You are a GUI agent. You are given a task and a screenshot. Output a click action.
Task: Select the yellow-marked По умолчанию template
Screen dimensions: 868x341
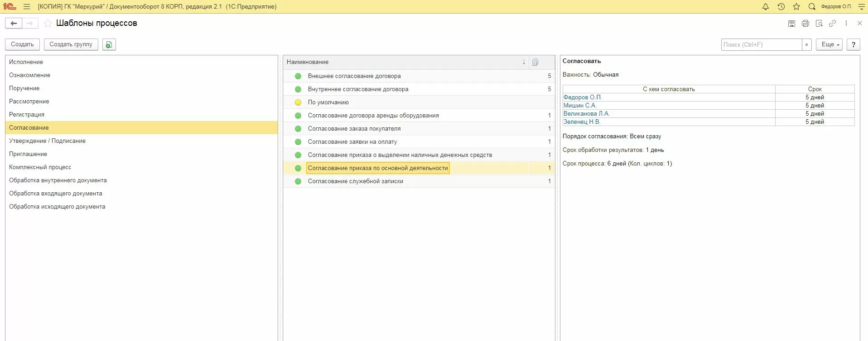click(328, 102)
